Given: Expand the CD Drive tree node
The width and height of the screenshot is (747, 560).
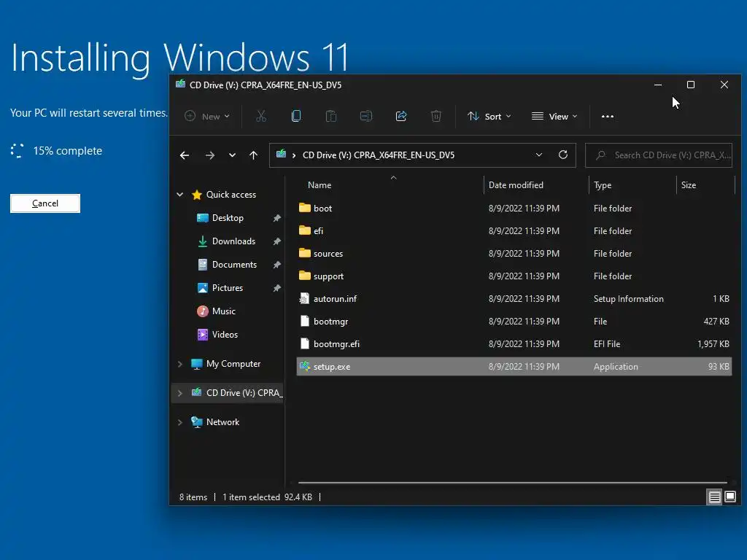Looking at the screenshot, I should [180, 393].
